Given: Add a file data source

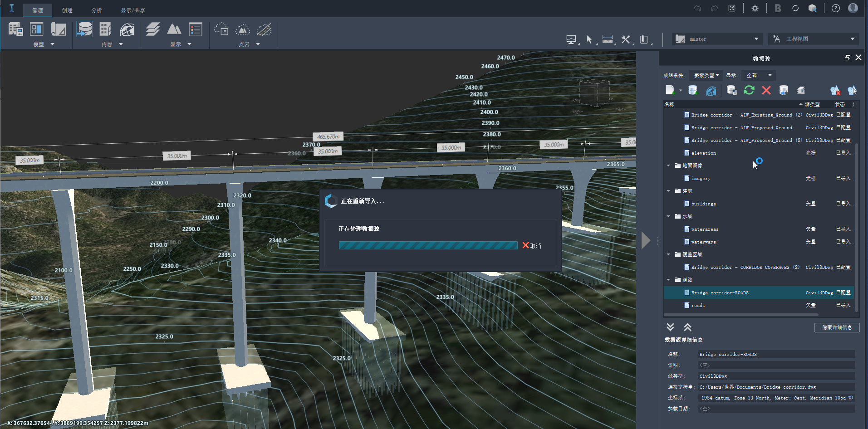Looking at the screenshot, I should [670, 90].
